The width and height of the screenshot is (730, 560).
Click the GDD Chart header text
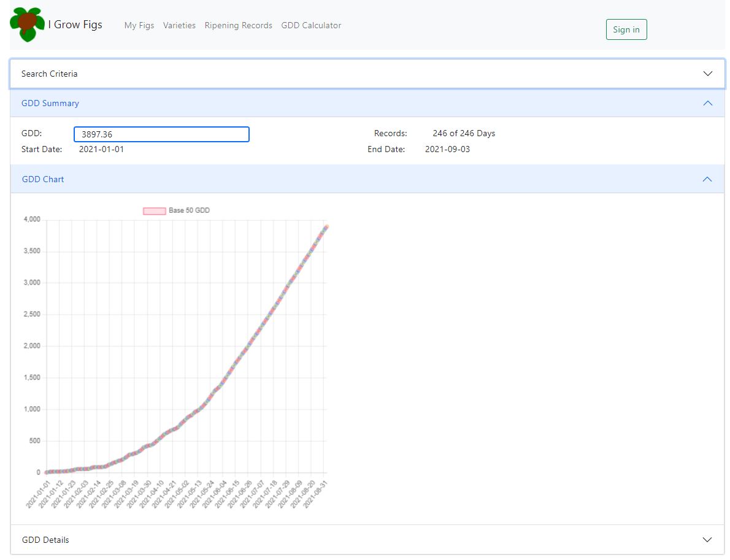tap(43, 178)
